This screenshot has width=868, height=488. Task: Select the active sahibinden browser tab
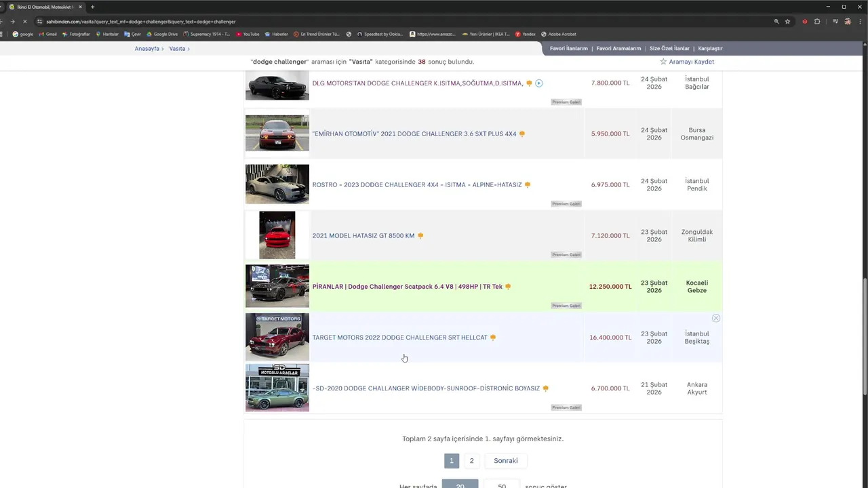click(45, 7)
